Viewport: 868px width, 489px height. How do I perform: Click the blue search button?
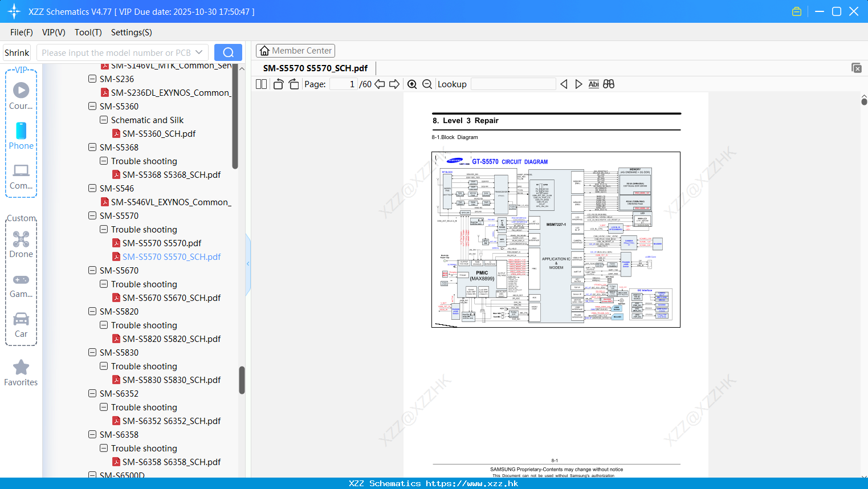click(x=228, y=52)
